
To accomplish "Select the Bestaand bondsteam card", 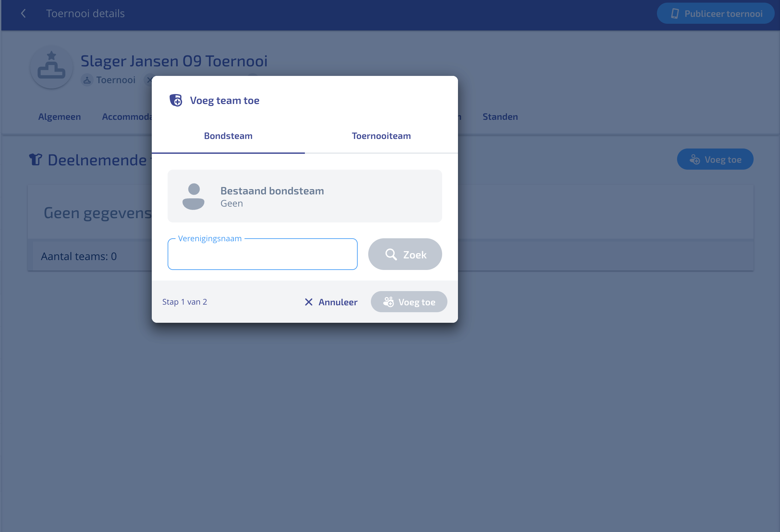I will 305,196.
